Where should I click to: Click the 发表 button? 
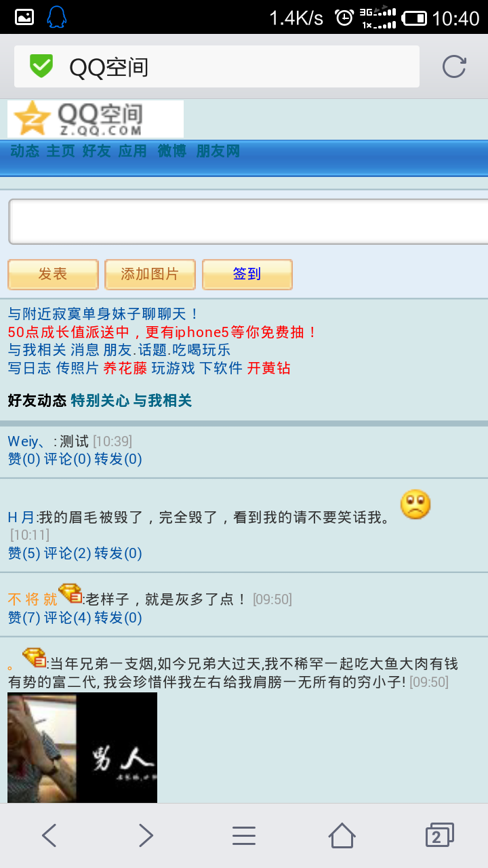(x=53, y=274)
